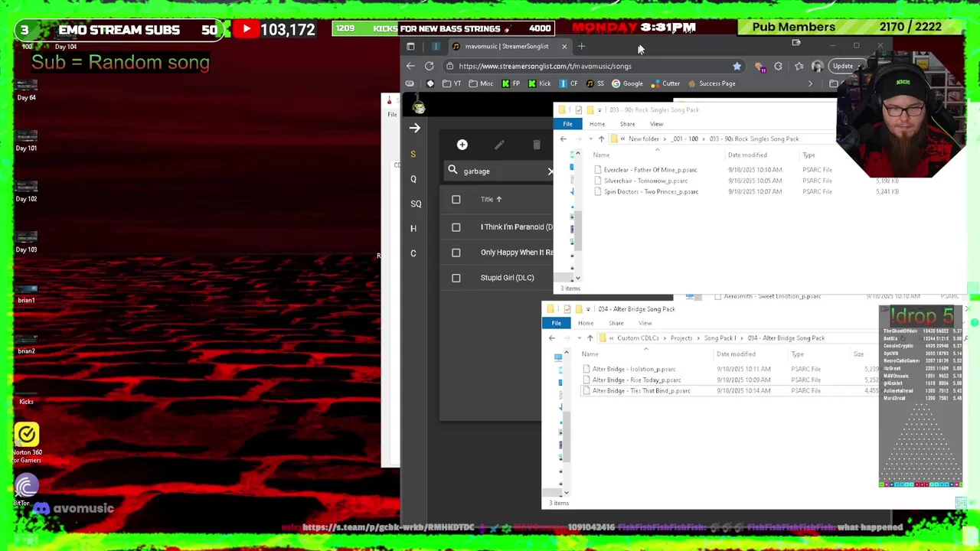
Task: Close the mavomusic StreamerSonglist tab
Action: (x=564, y=47)
